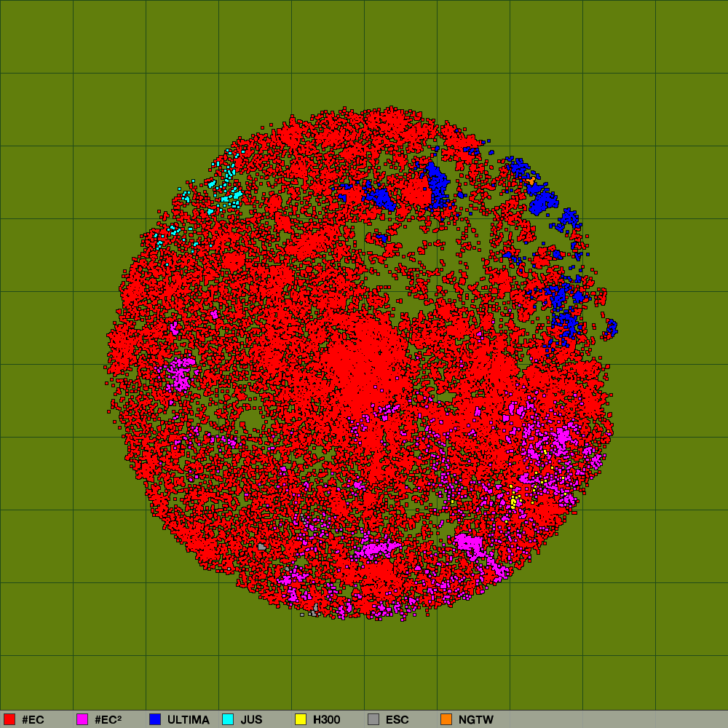The height and width of the screenshot is (728, 728).
Task: Click the orange NGTW legend swatch
Action: (446, 719)
